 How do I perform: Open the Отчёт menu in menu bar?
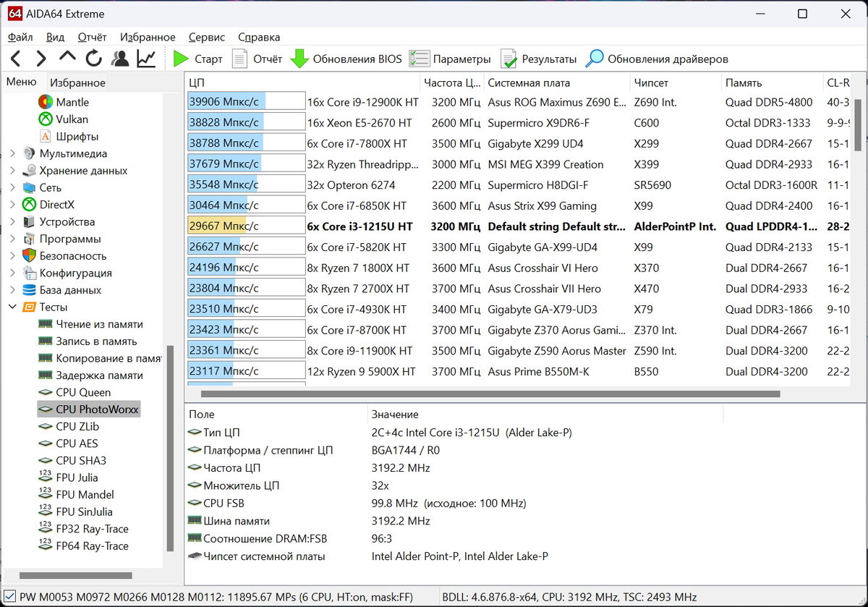[x=92, y=37]
